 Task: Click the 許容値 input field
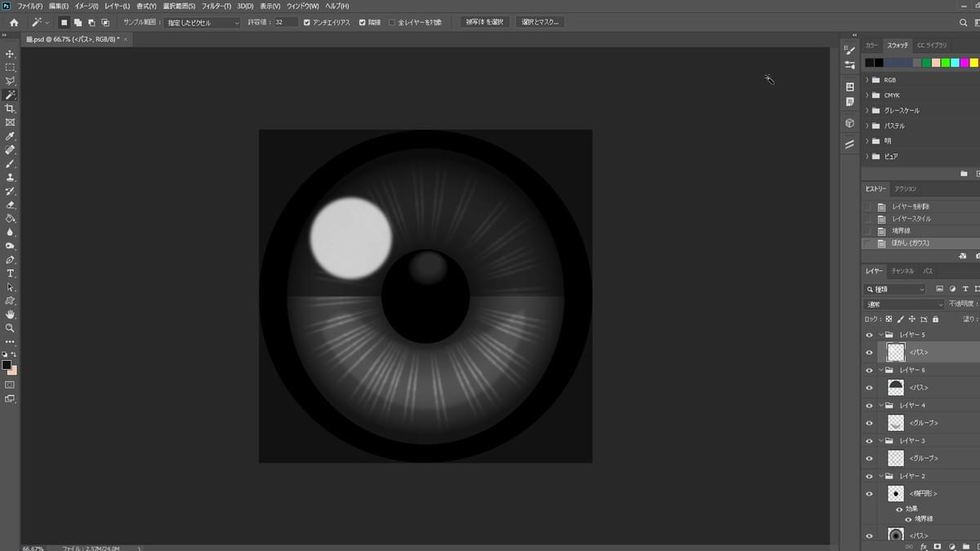tap(286, 23)
